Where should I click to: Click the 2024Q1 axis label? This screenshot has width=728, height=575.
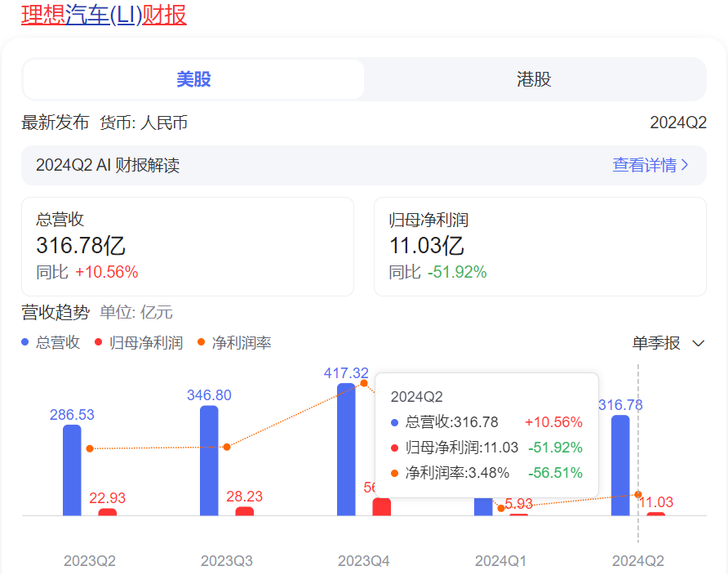[x=500, y=560]
